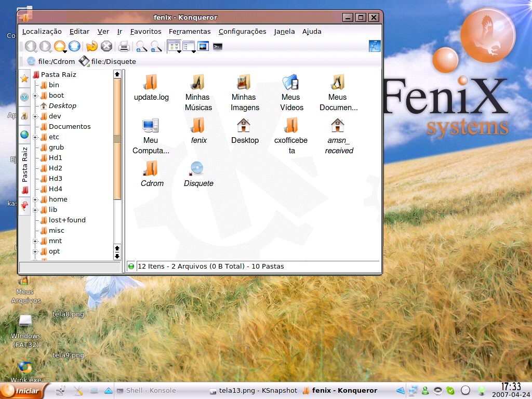Open the Ver menu

pyautogui.click(x=103, y=32)
